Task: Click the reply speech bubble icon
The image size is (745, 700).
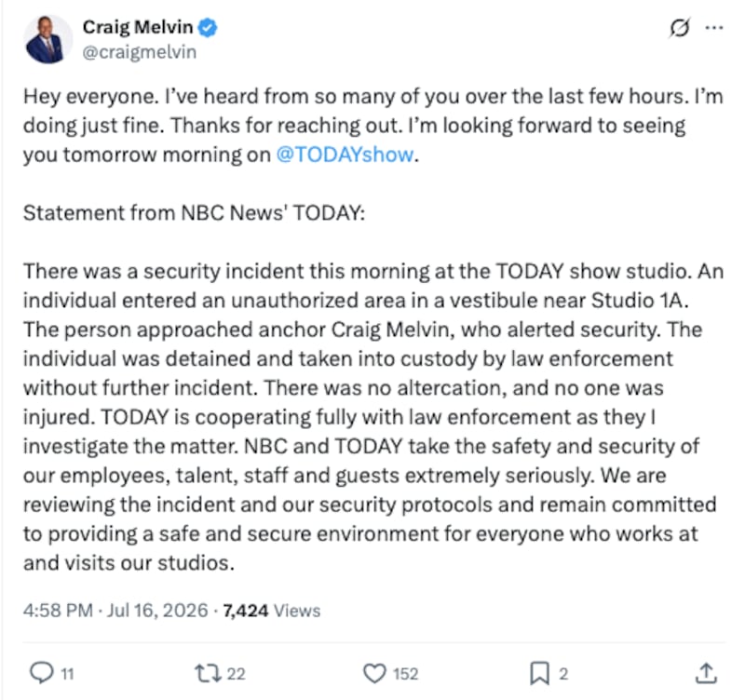Action: pos(42,673)
